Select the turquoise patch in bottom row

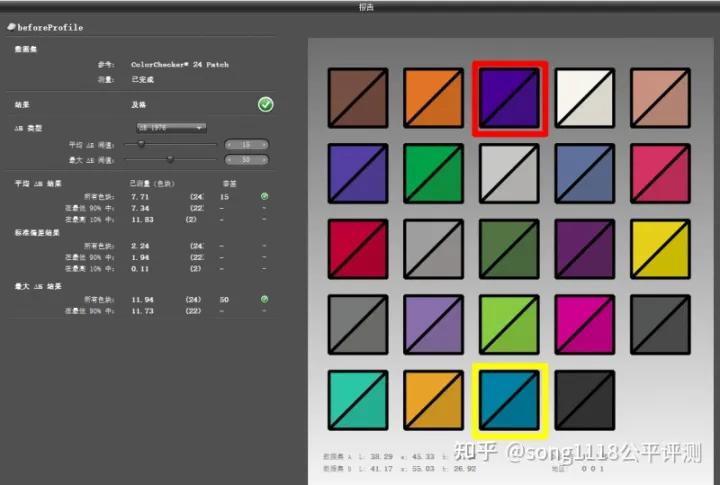358,400
